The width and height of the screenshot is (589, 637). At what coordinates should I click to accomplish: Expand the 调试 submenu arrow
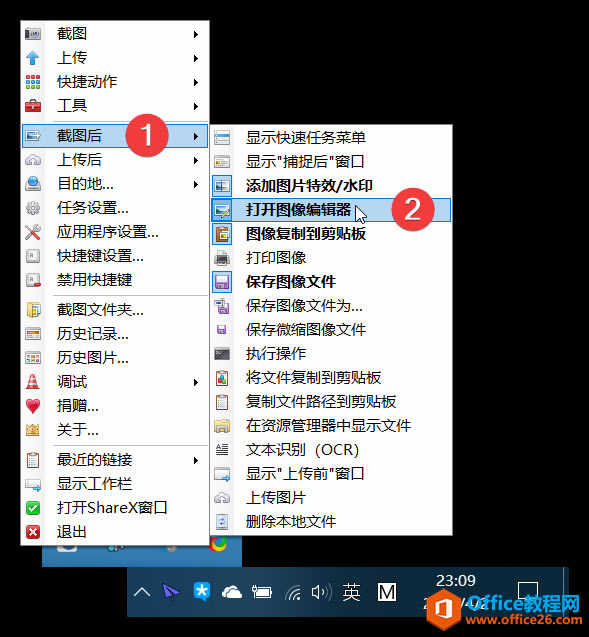click(196, 382)
